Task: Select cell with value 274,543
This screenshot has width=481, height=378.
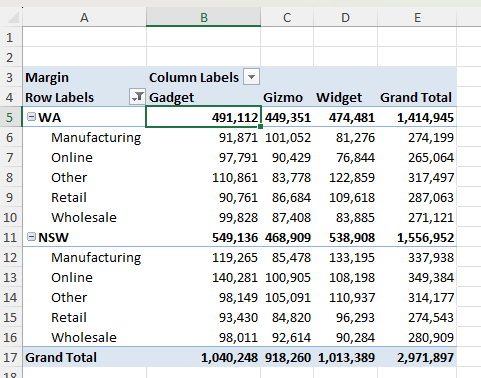Action: click(417, 317)
